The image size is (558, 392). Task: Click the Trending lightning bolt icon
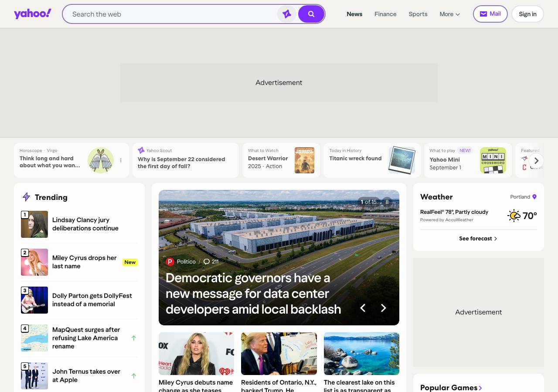[26, 197]
